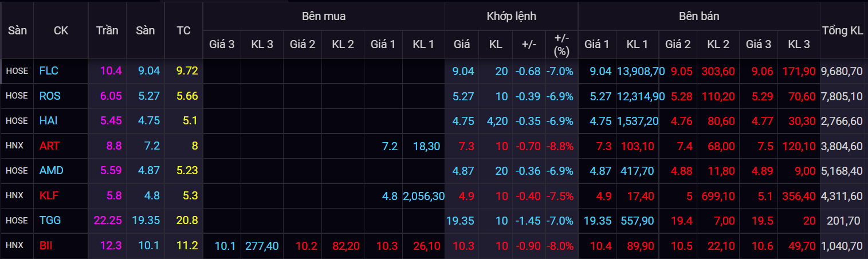Sort by Tổng KL column header
Image resolution: width=868 pixels, height=259 pixels.
coord(842,31)
